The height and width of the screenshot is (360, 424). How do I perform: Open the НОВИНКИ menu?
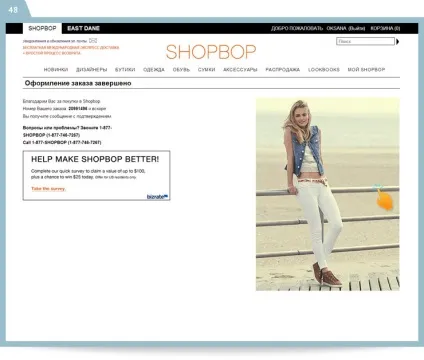tap(56, 70)
